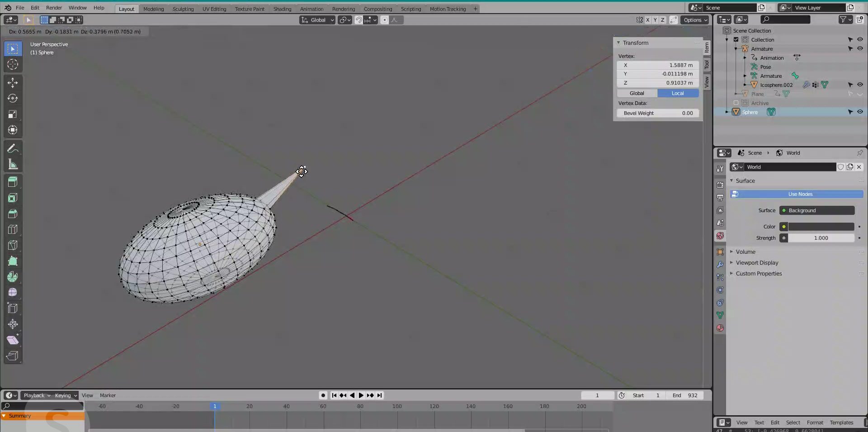
Task: Select the Cursor tool in toolbar
Action: point(13,64)
